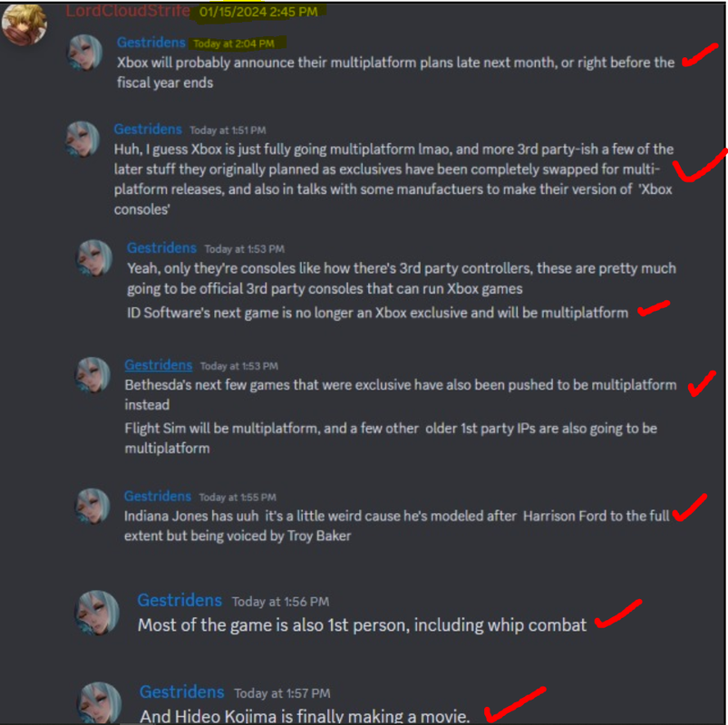The image size is (728, 725).
Task: Click LordCloudStrife's profile avatar
Action: tap(24, 24)
